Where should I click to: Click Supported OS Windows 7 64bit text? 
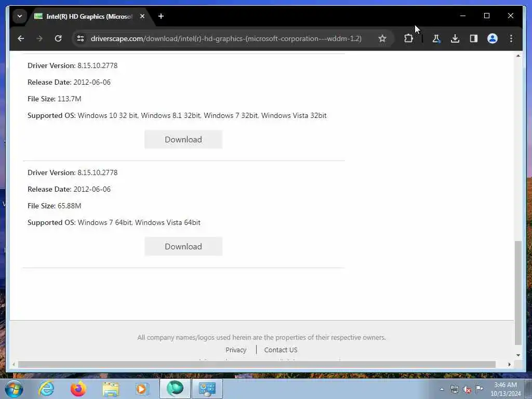pyautogui.click(x=114, y=222)
